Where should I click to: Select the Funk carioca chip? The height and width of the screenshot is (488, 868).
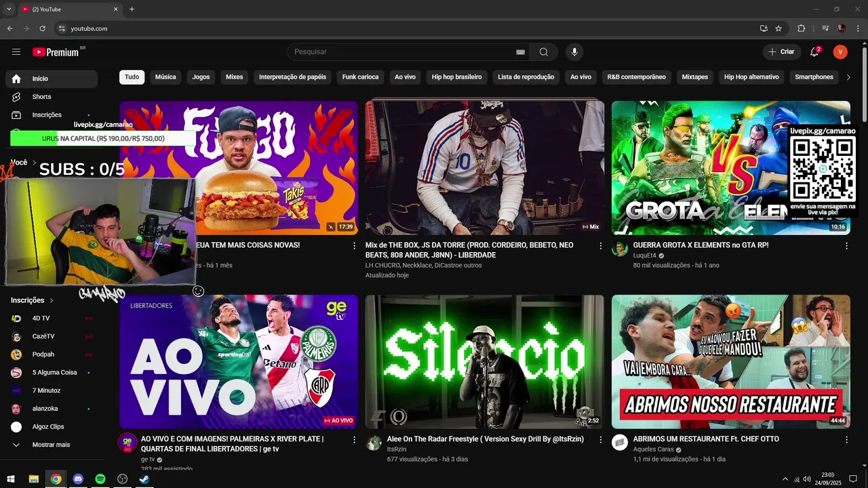click(360, 77)
